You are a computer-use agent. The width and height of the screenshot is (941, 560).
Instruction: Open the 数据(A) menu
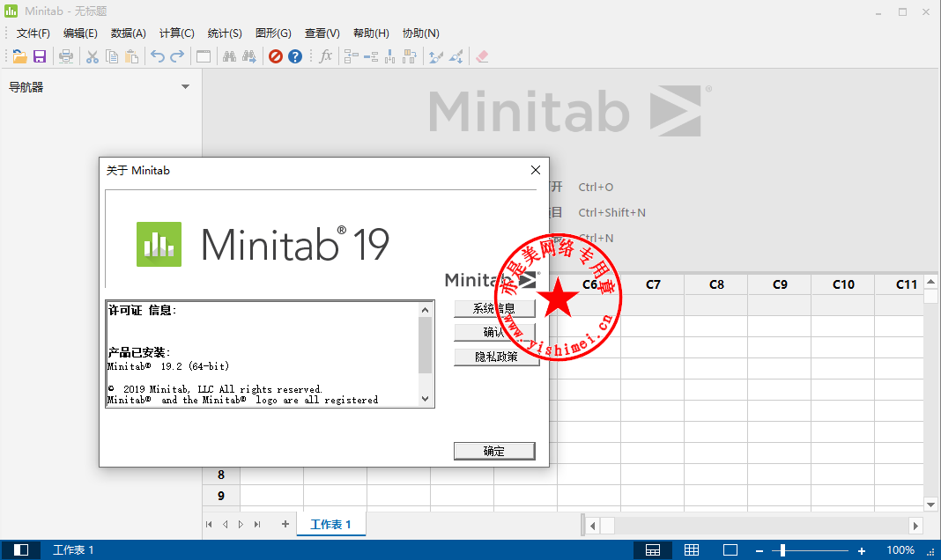(129, 33)
